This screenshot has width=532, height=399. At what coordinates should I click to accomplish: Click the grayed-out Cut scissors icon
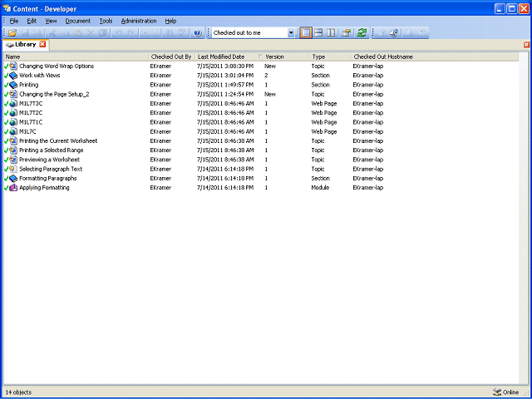point(52,33)
